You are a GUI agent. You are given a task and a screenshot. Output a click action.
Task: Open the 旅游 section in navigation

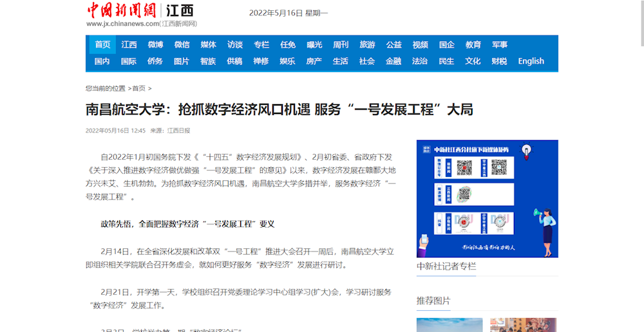click(x=367, y=44)
